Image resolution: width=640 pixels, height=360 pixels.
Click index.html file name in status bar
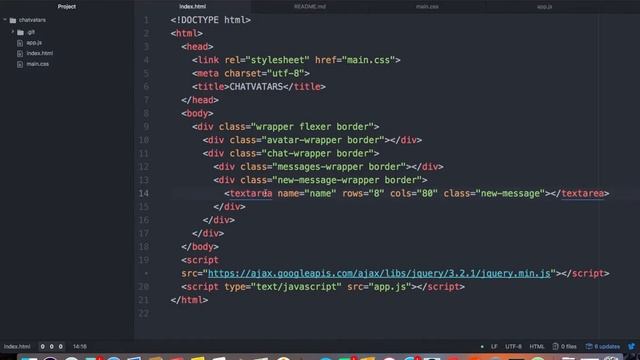point(17,347)
